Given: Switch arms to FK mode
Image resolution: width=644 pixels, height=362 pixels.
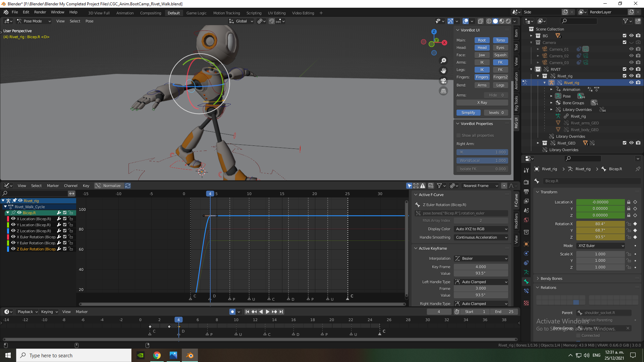Looking at the screenshot, I should click(x=500, y=62).
